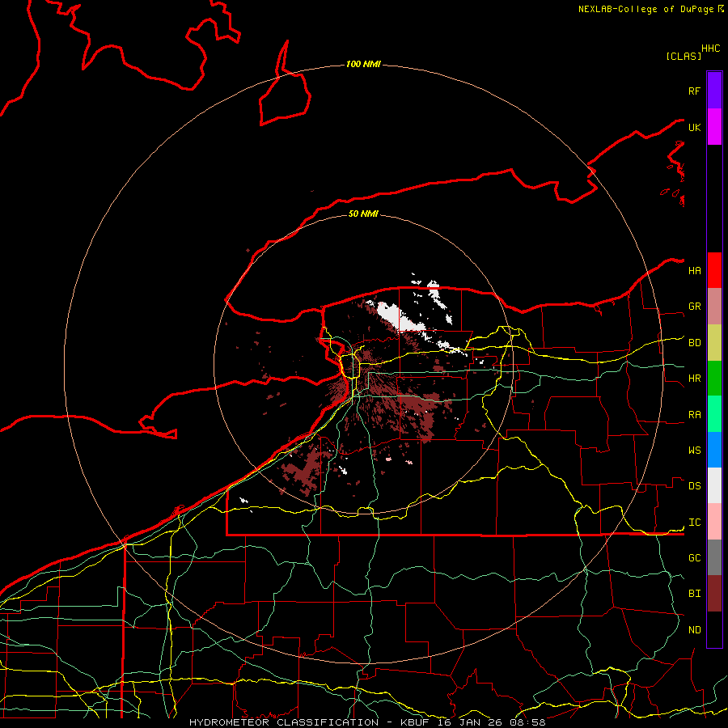
Task: Click the white DS legend color swatch
Action: pyautogui.click(x=714, y=485)
